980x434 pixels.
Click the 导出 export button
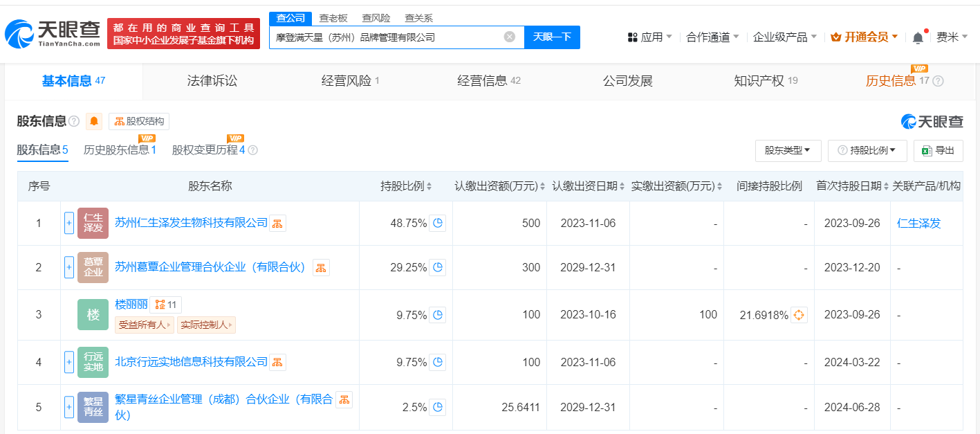pyautogui.click(x=938, y=150)
